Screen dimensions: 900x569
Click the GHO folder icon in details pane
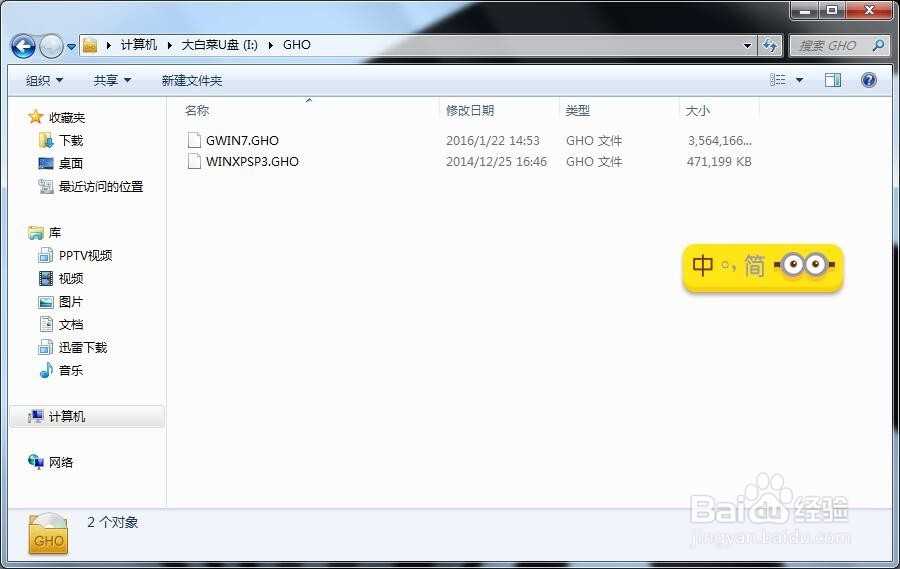(49, 534)
